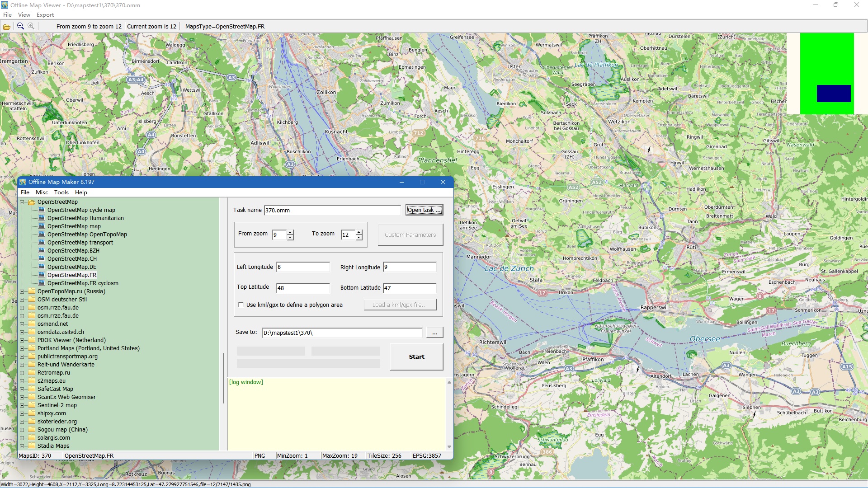Click the OpenStreetMap.DE layer icon
868x488 pixels.
coord(42,267)
